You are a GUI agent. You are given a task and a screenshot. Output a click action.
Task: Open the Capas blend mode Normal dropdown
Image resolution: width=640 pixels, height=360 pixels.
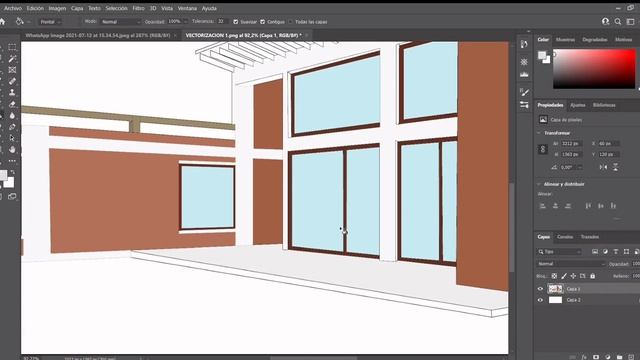(571, 264)
